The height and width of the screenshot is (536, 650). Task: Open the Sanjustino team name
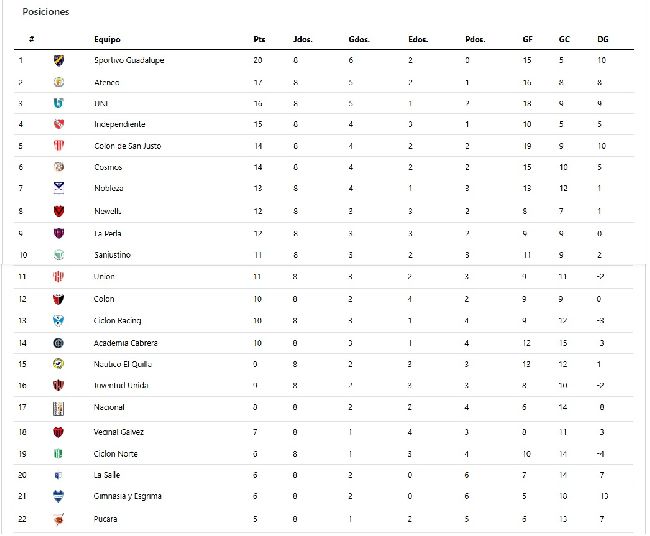112,255
